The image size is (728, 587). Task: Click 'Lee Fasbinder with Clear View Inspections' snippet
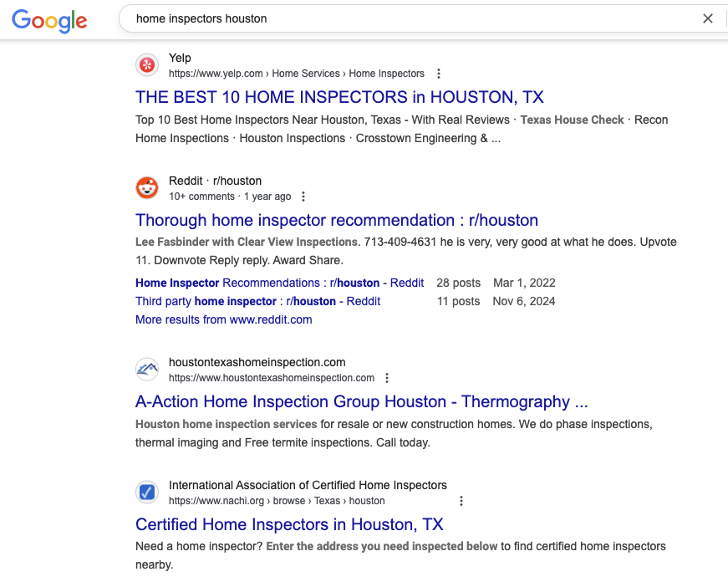[247, 242]
